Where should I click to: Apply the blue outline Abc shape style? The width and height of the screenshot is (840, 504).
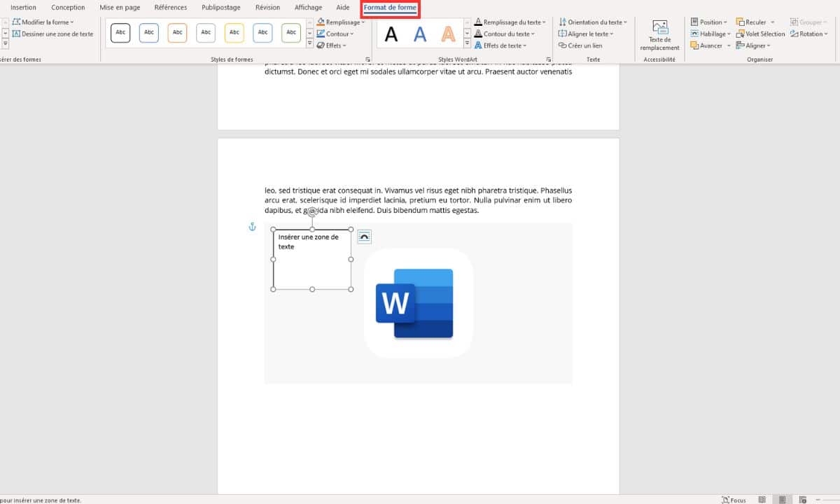[x=149, y=33]
